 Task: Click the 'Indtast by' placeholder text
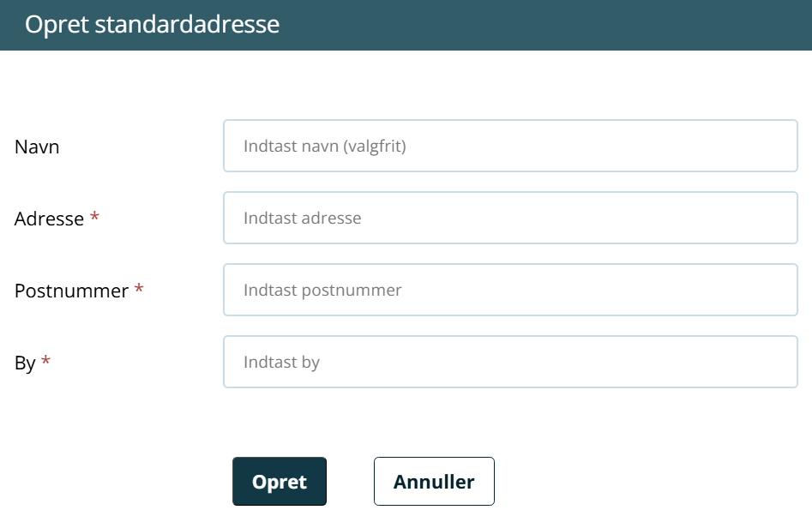tap(282, 363)
